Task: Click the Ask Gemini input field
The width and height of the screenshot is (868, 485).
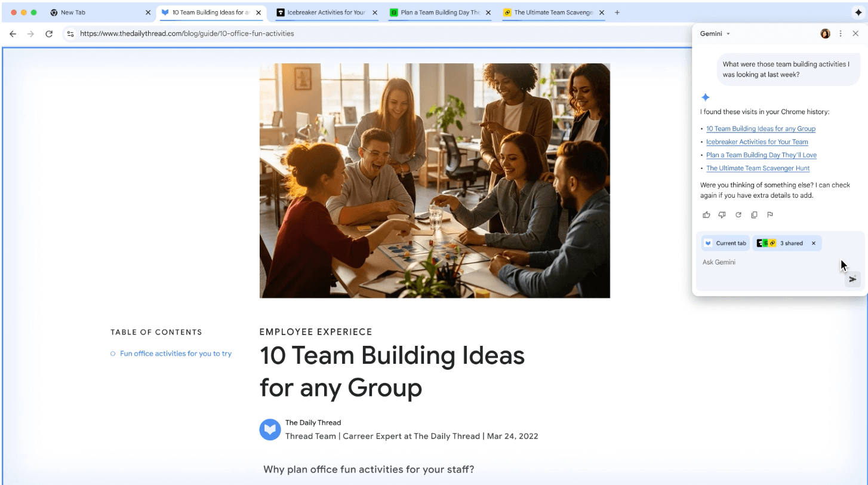Action: tap(770, 262)
